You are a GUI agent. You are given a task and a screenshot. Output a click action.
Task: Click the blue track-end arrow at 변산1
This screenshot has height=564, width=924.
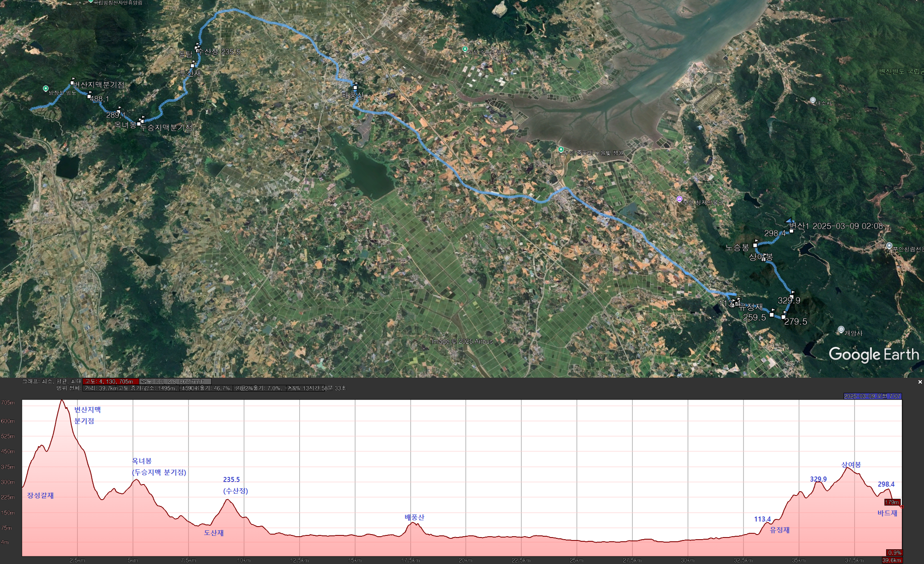point(789,220)
